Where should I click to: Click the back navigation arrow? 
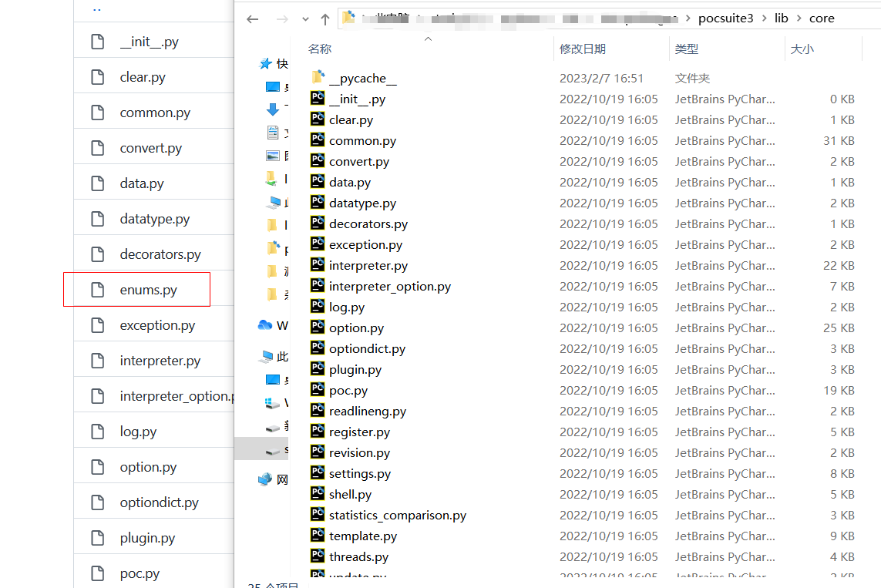pyautogui.click(x=252, y=18)
